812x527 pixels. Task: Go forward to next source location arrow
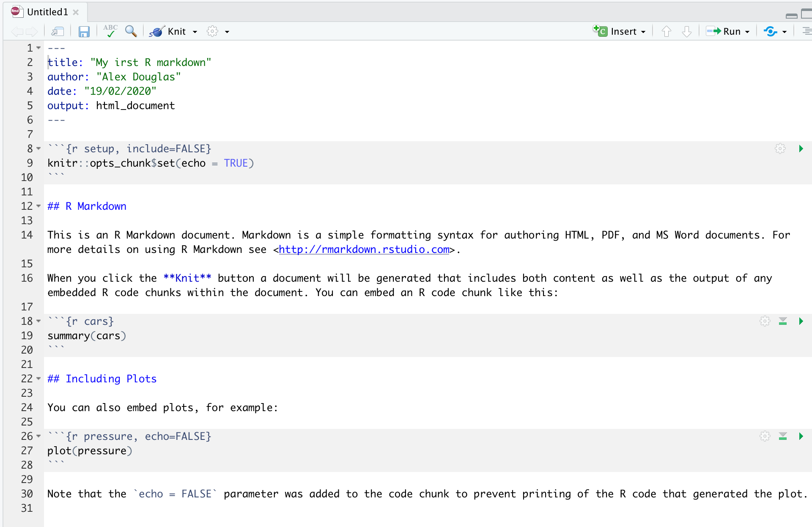tap(32, 31)
